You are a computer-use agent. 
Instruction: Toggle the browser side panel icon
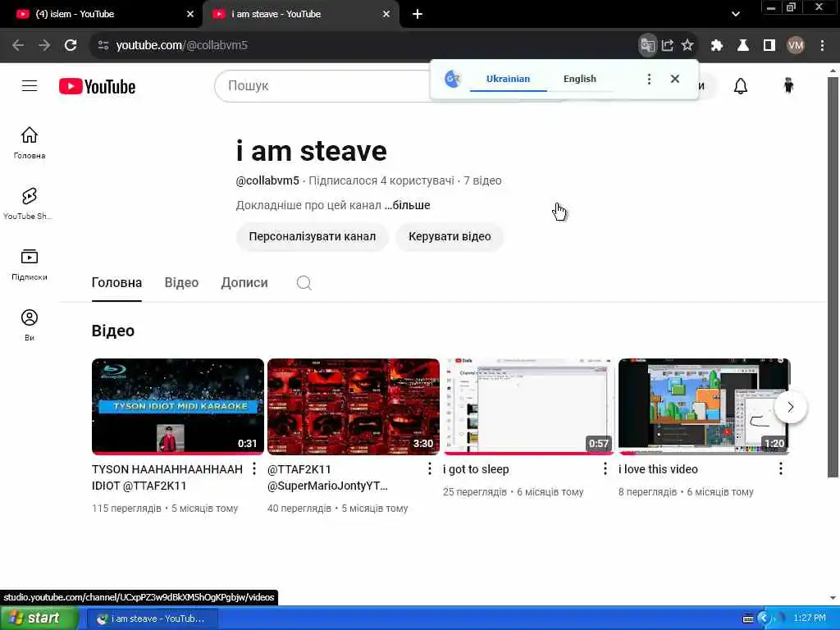tap(769, 46)
